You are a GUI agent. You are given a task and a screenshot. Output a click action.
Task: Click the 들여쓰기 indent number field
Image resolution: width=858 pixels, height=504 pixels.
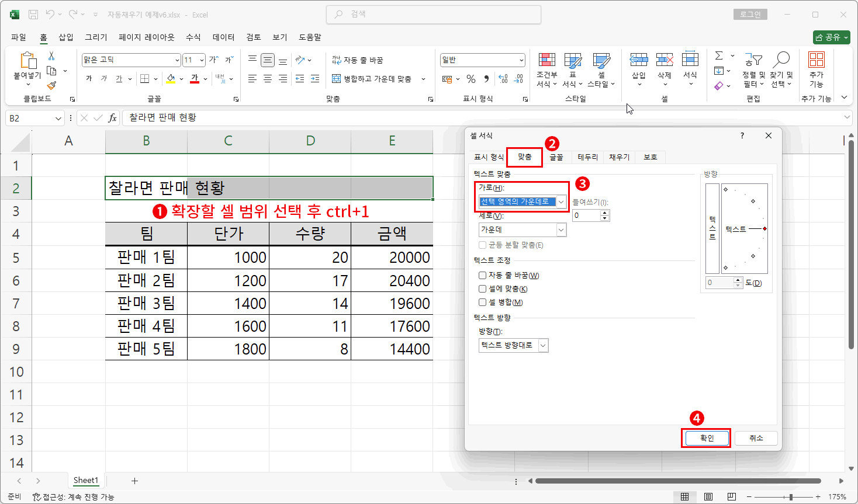click(586, 215)
